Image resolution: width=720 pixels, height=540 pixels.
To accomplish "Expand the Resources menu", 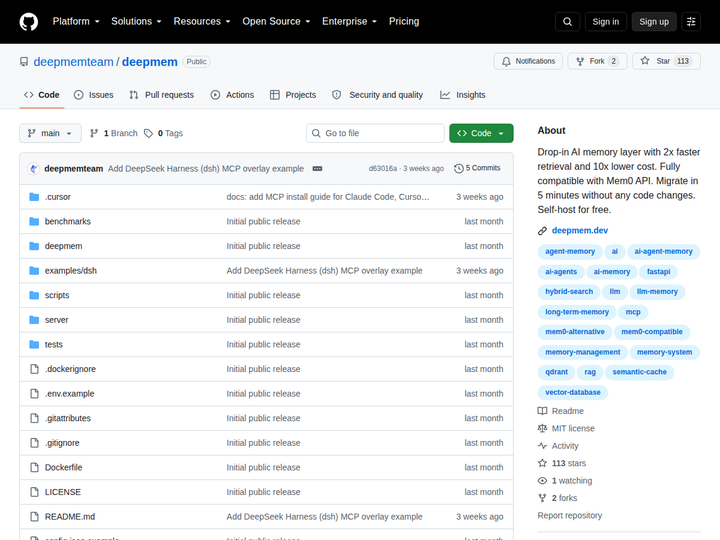I will (202, 22).
